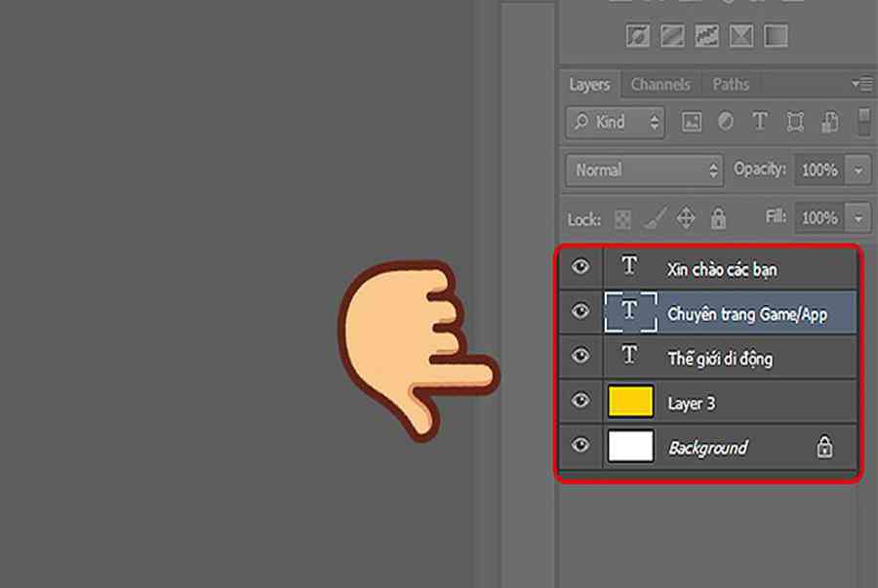Select the "Thế giới di động" layer name
The image size is (878, 588).
(x=720, y=359)
